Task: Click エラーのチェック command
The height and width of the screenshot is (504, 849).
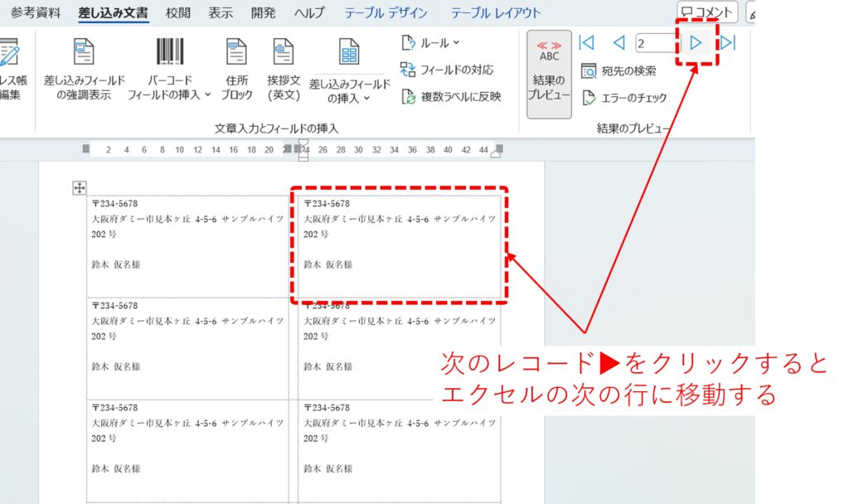Action: click(x=623, y=98)
